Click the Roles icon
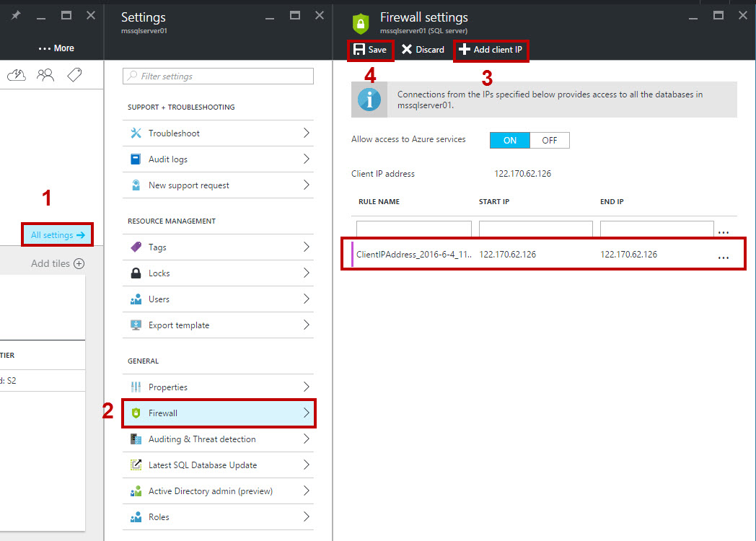The width and height of the screenshot is (756, 541). click(x=136, y=517)
